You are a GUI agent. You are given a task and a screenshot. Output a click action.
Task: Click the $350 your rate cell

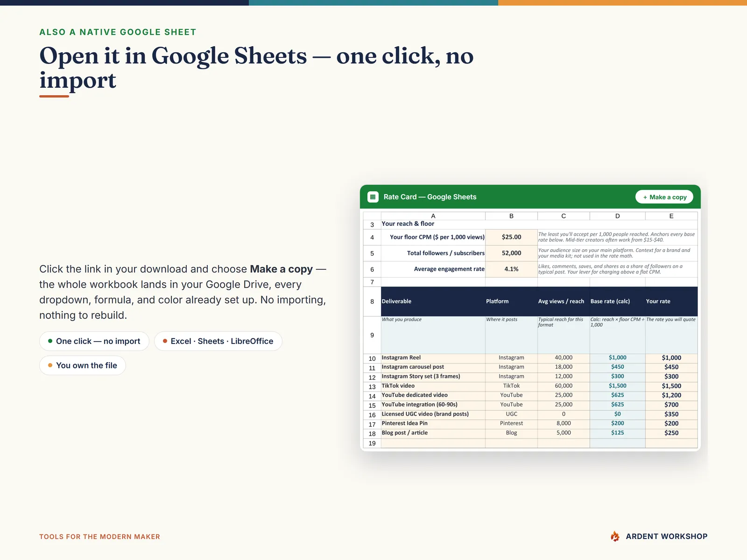pos(671,414)
